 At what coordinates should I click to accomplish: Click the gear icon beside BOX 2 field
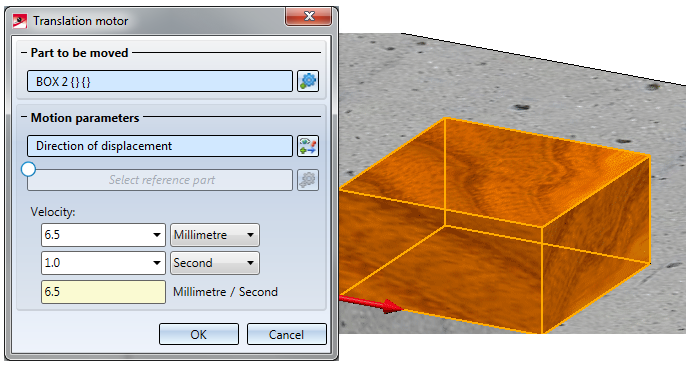pyautogui.click(x=308, y=81)
